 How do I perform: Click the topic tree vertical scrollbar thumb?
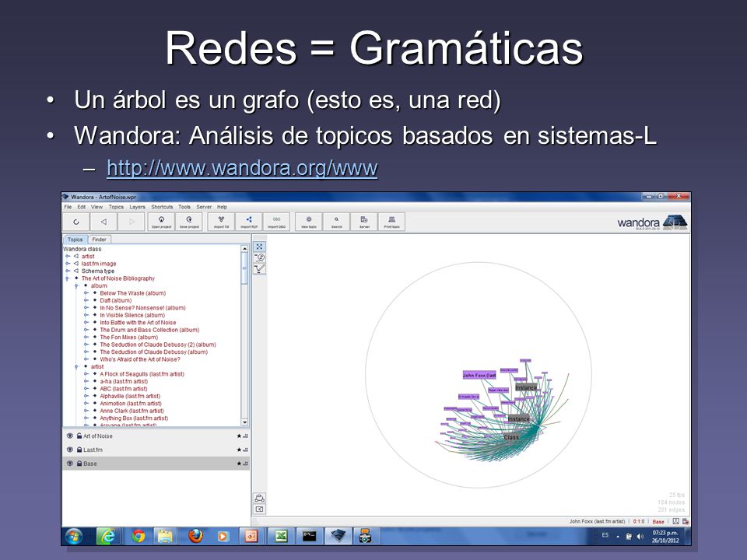[x=245, y=268]
